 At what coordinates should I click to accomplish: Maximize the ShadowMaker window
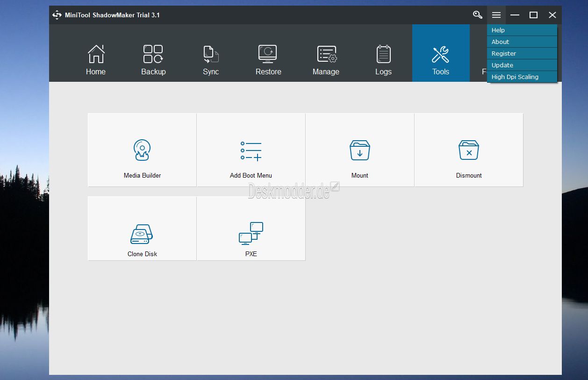(533, 15)
